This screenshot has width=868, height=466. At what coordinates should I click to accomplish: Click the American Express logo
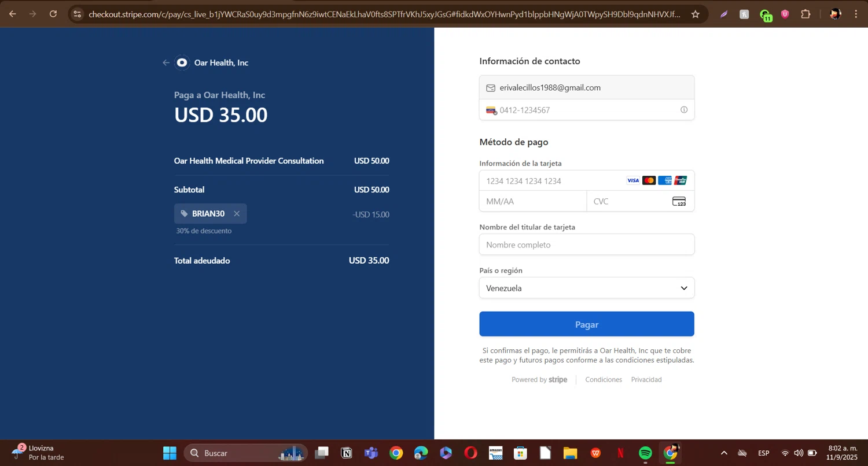tap(665, 180)
